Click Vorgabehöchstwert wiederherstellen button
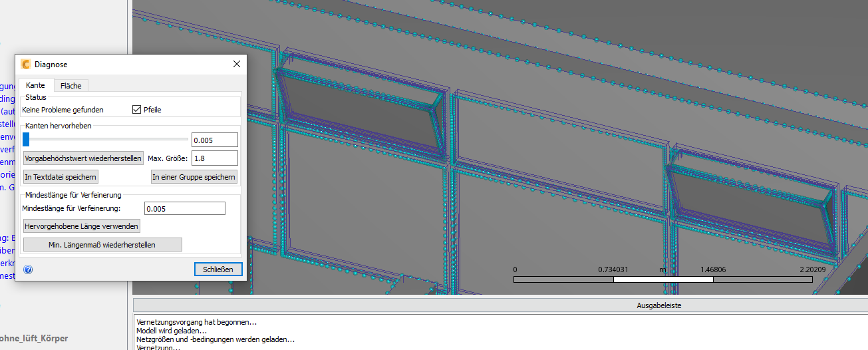This screenshot has width=868, height=350. pos(83,158)
